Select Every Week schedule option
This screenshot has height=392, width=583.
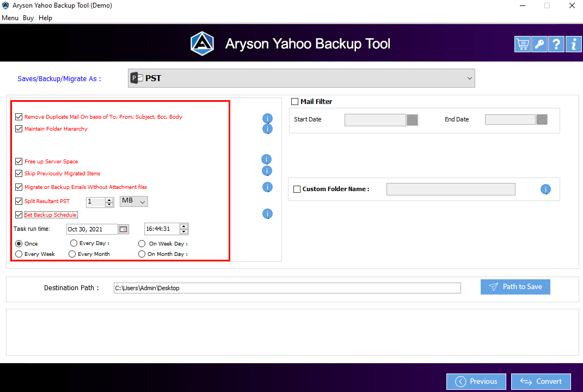[x=19, y=254]
